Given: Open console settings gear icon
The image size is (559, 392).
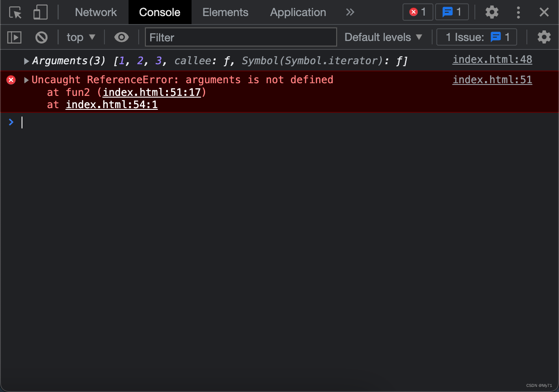Looking at the screenshot, I should click(x=544, y=38).
